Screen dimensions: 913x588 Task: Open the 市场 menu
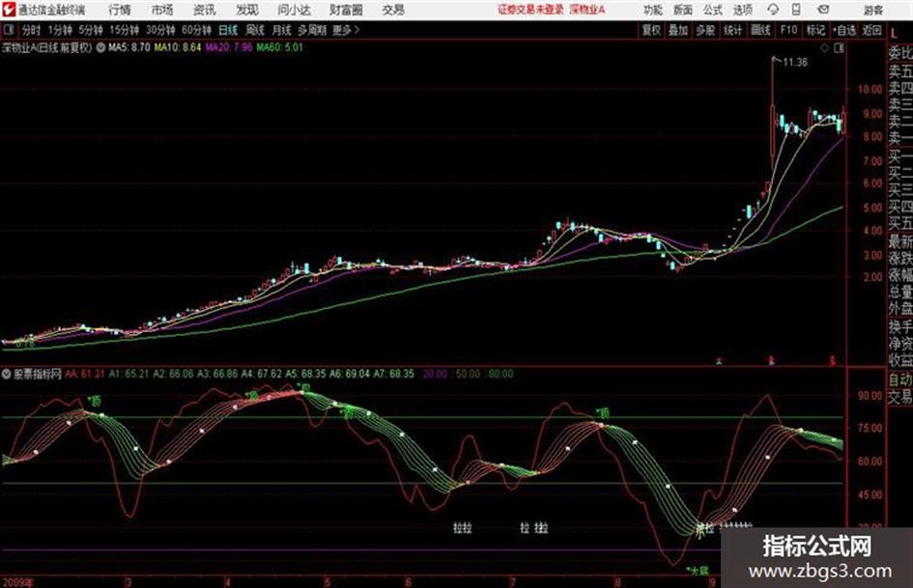point(162,10)
